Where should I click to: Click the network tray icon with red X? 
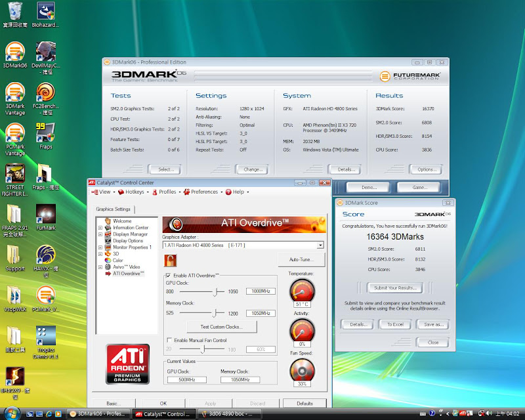[x=481, y=413]
